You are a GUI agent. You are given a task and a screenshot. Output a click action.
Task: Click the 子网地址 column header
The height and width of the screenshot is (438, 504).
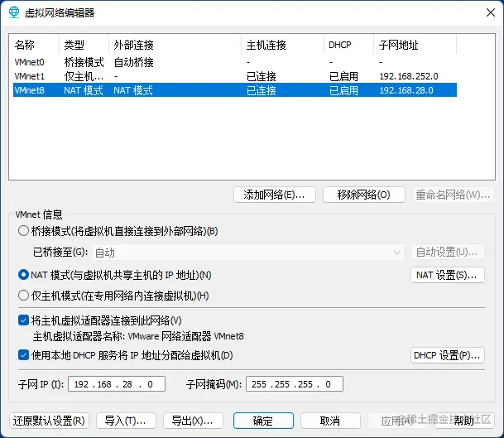pyautogui.click(x=415, y=45)
